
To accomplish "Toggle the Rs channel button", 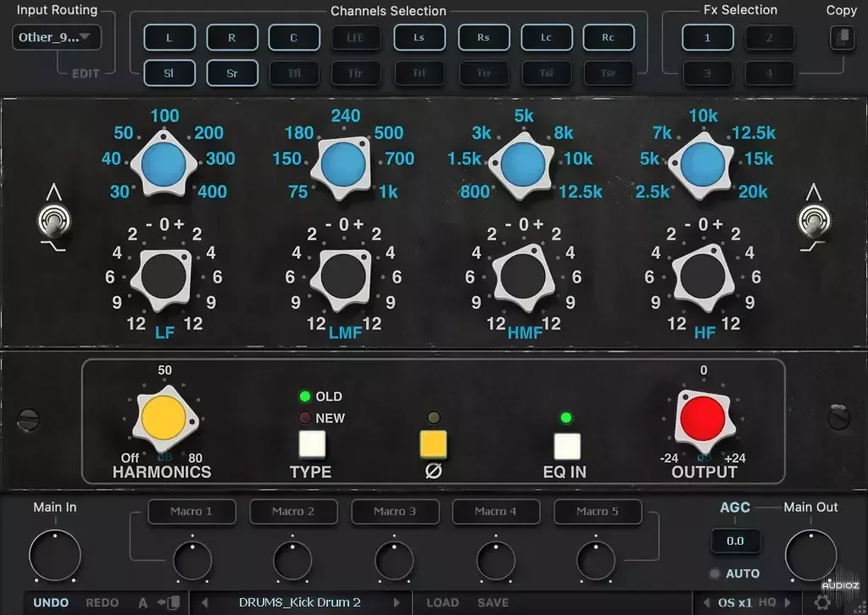I will pyautogui.click(x=483, y=37).
